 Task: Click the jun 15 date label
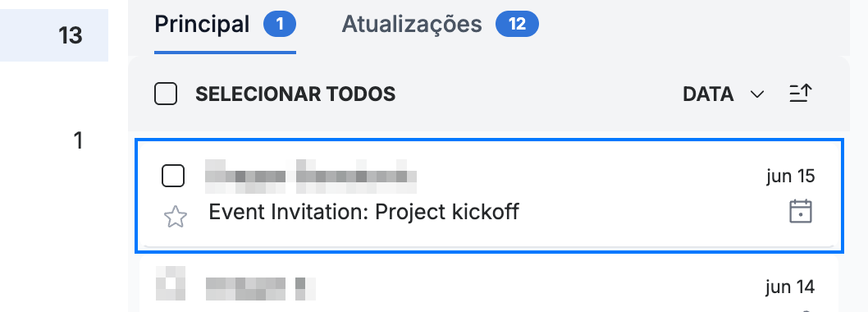tap(791, 177)
